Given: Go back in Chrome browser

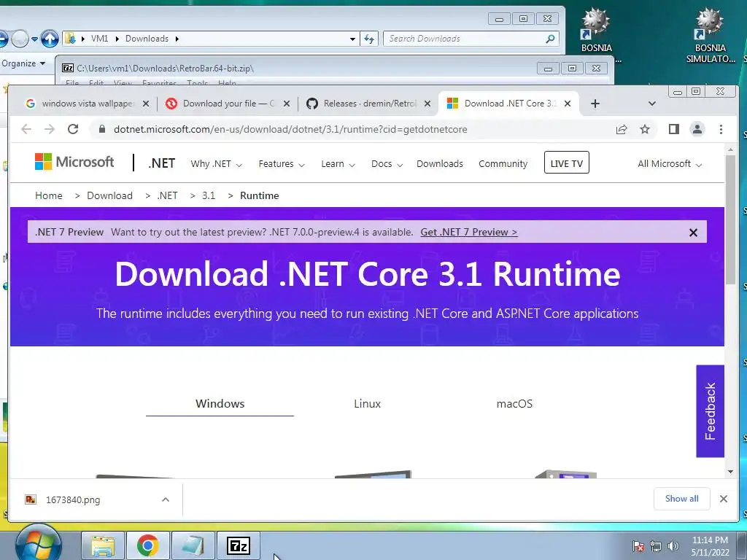Looking at the screenshot, I should [x=26, y=129].
